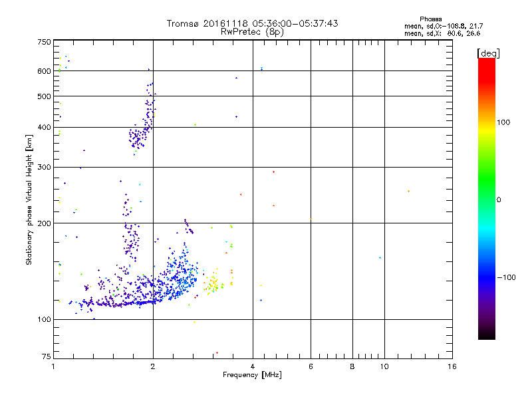Select the "Phases" heading at top right

430,19
